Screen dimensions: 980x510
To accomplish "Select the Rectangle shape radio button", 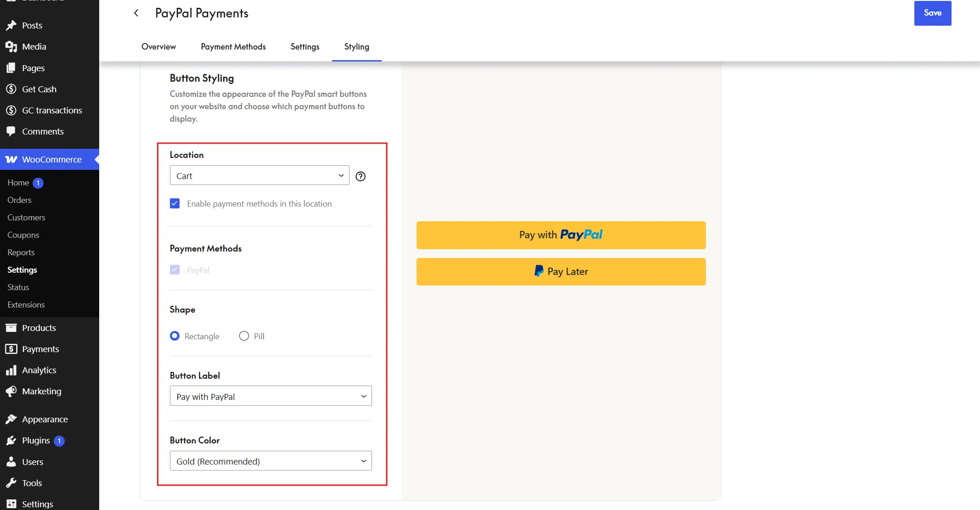I will coord(175,336).
